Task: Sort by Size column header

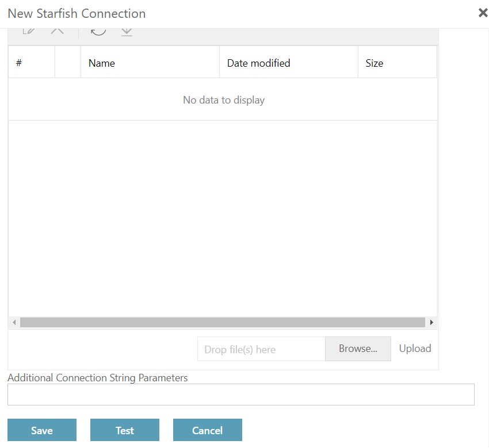Action: pyautogui.click(x=398, y=63)
